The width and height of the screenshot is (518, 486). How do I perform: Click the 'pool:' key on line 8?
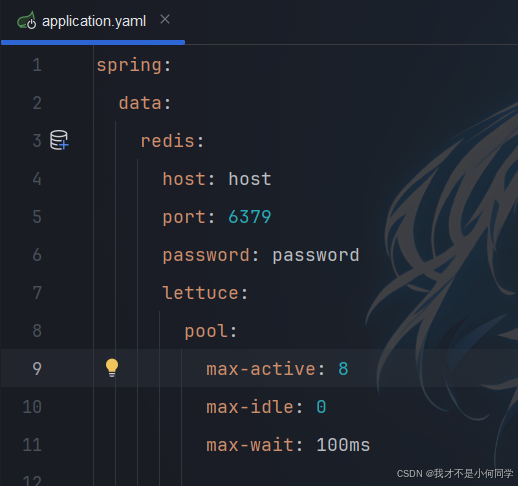(210, 332)
